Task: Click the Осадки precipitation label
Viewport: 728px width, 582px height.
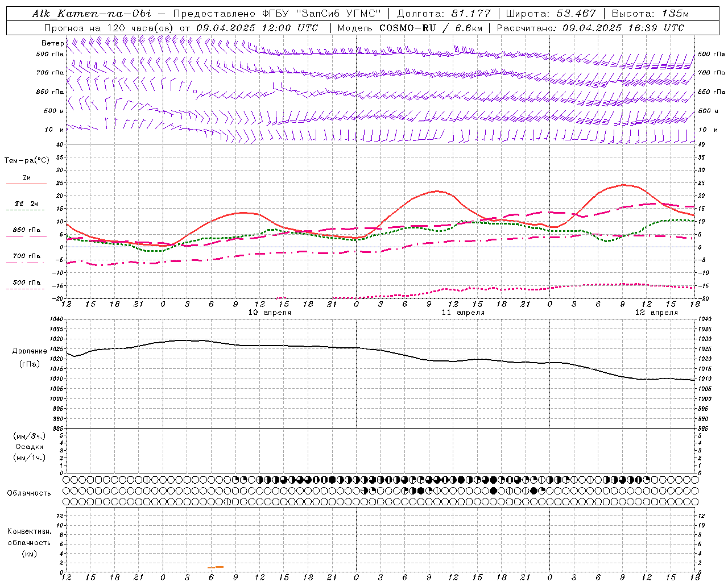Action: click(29, 447)
